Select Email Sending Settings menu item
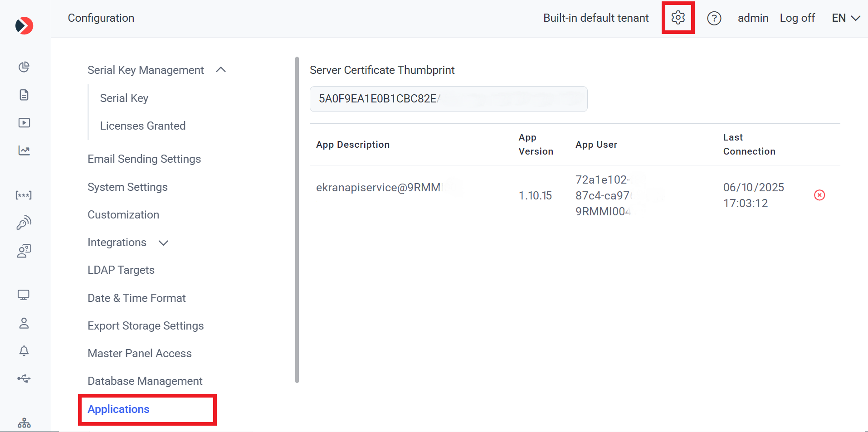The height and width of the screenshot is (432, 868). (x=144, y=159)
